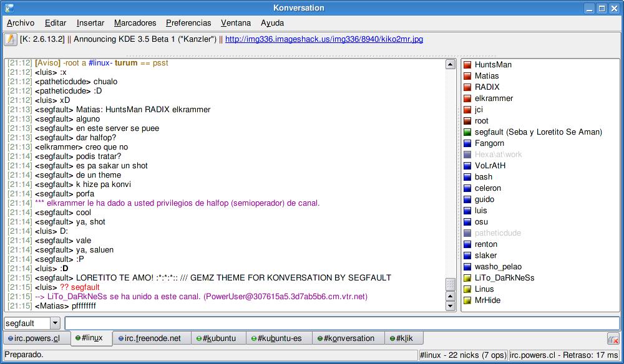Click the dark red icon beside root
Image resolution: width=624 pixels, height=364 pixels.
pos(467,121)
